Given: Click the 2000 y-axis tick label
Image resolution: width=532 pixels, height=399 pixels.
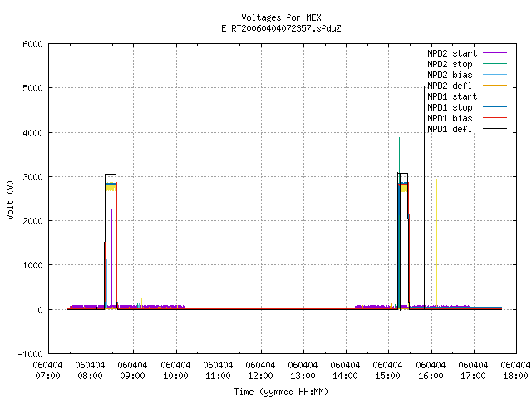Looking at the screenshot, I should pyautogui.click(x=32, y=221).
